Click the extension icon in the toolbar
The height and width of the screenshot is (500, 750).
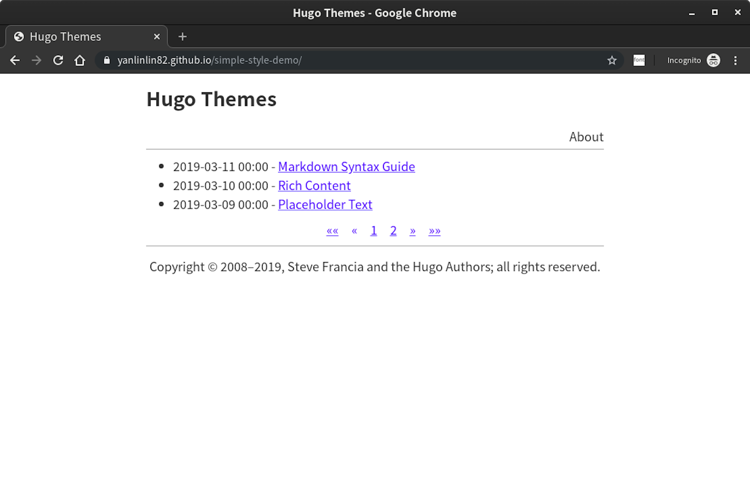coord(639,60)
